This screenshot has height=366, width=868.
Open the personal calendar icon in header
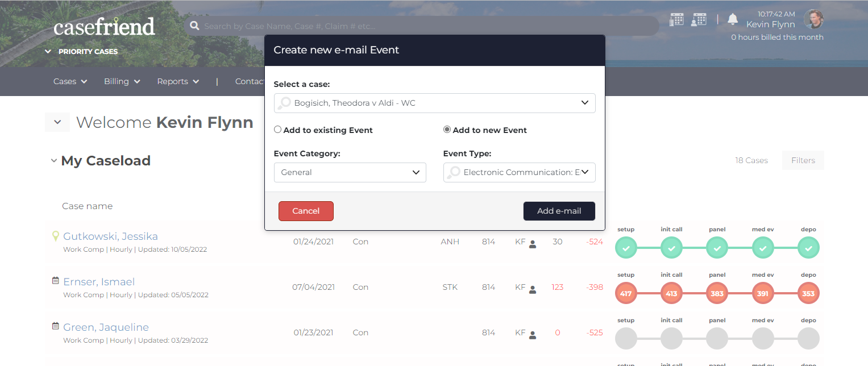point(699,19)
